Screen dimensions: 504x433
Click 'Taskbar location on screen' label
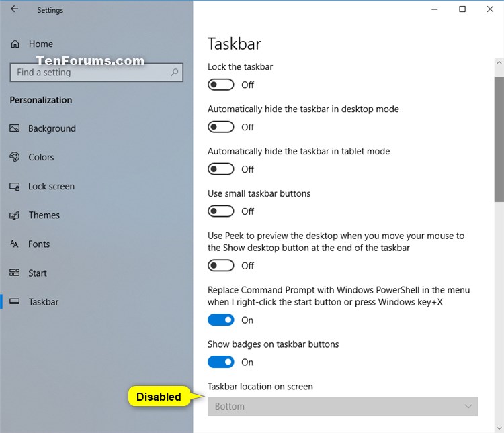[260, 387]
